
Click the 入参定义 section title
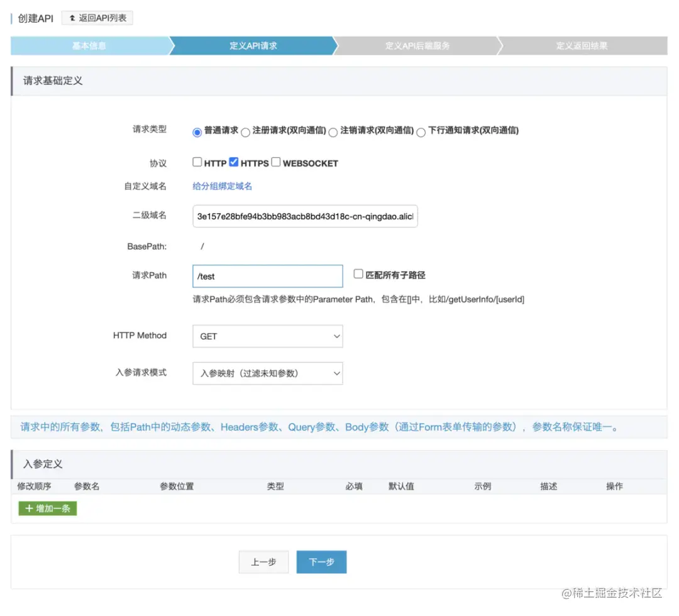tap(43, 464)
